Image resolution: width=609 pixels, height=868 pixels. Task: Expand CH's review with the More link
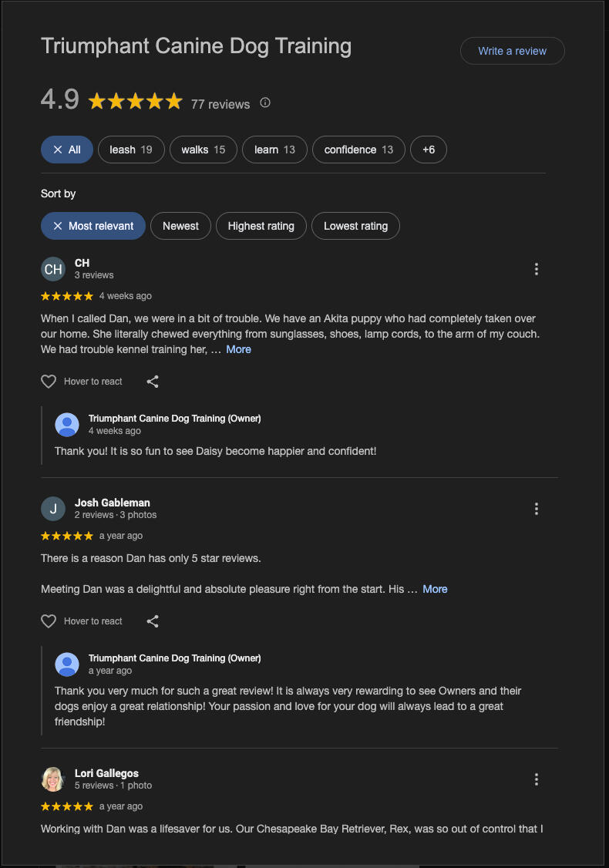click(238, 349)
